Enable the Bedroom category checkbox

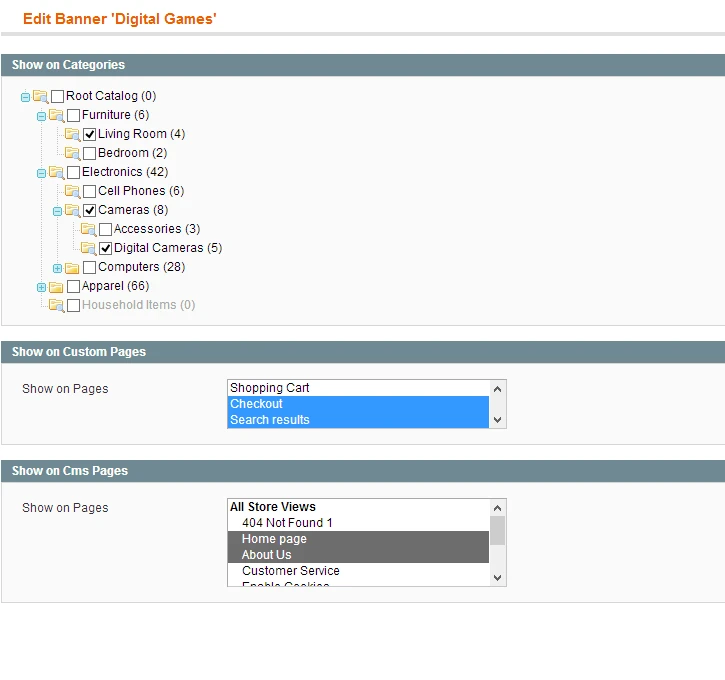(x=90, y=154)
